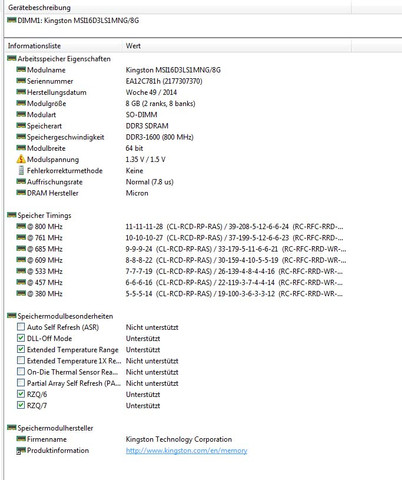Select the Fehlerkorrekturmethode icon

tap(21, 170)
